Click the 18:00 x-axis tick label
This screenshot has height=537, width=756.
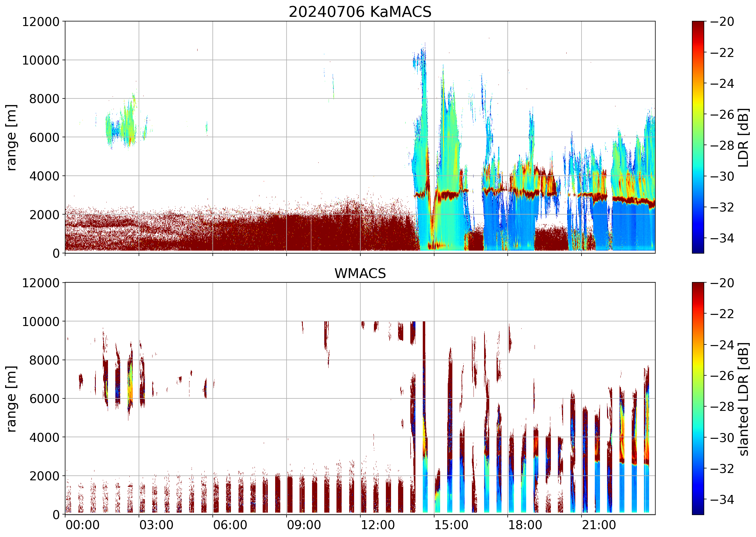point(525,525)
